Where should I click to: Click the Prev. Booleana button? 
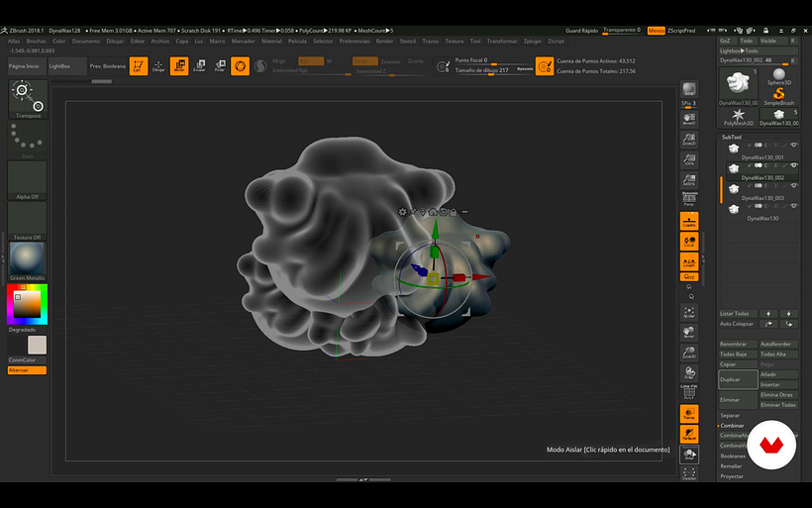pyautogui.click(x=108, y=66)
